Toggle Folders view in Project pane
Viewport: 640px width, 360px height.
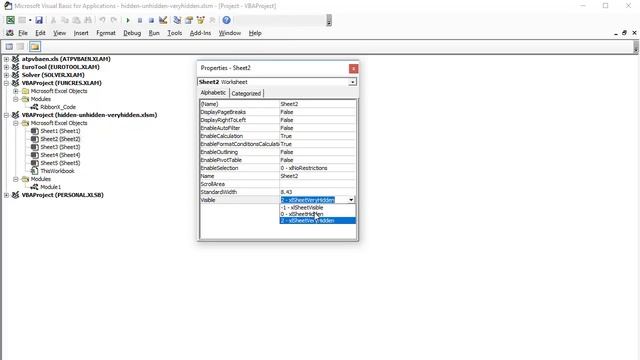(x=35, y=47)
